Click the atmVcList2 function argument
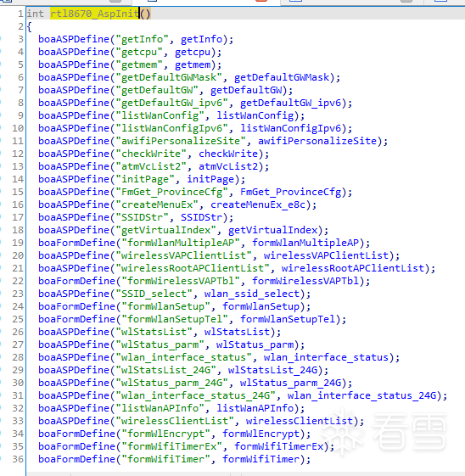Viewport: 465px width, 476px height. pyautogui.click(x=228, y=166)
